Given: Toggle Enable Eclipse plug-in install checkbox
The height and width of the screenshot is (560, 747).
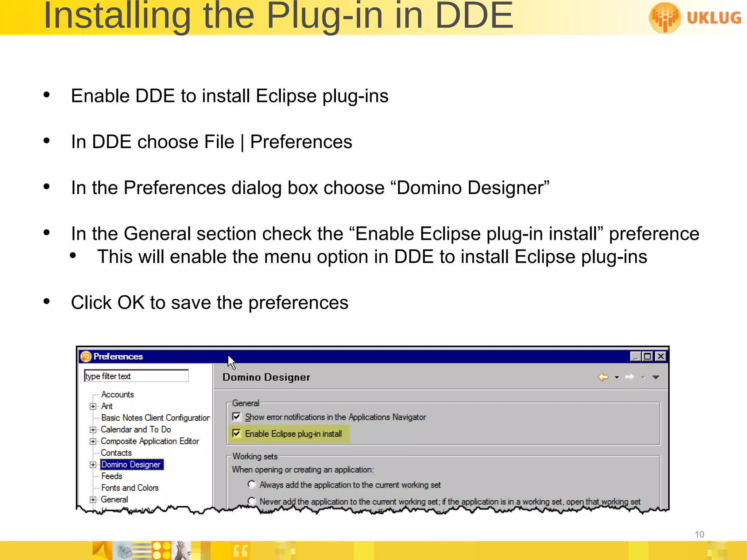Looking at the screenshot, I should click(x=236, y=433).
